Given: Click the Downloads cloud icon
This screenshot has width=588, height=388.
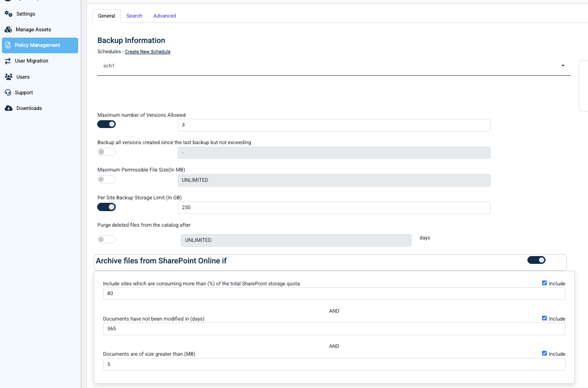Looking at the screenshot, I should [8, 108].
